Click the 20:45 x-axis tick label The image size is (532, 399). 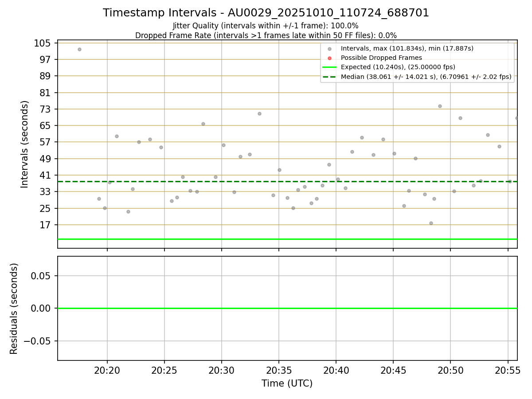pos(393,371)
